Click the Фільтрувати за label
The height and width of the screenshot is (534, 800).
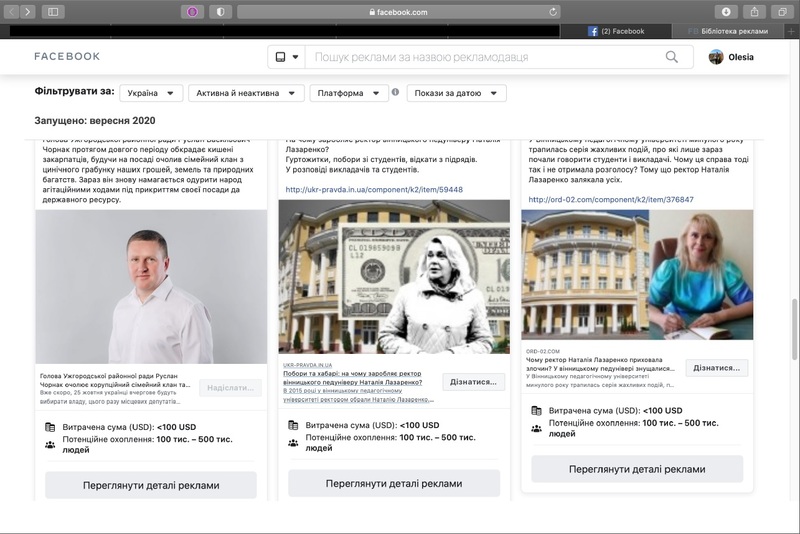(x=74, y=91)
